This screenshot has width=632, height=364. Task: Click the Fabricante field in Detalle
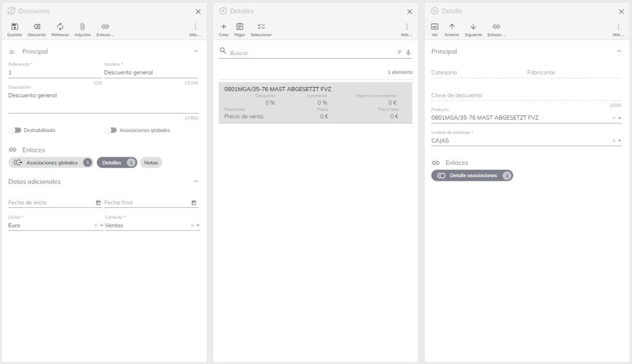click(x=574, y=73)
